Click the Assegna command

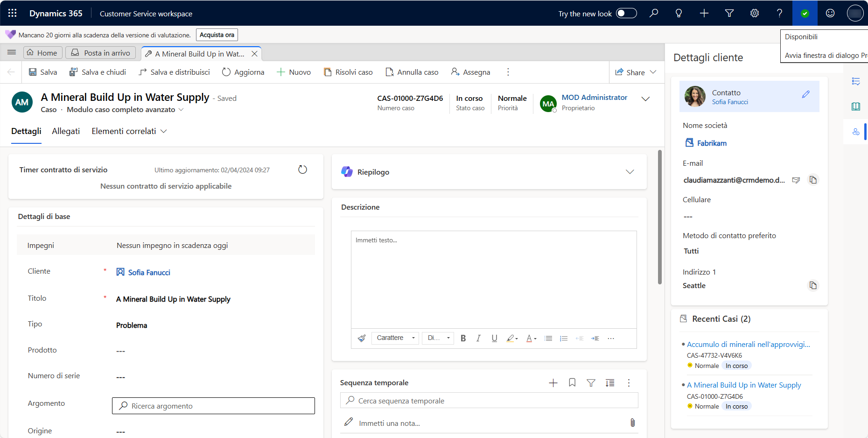(470, 72)
